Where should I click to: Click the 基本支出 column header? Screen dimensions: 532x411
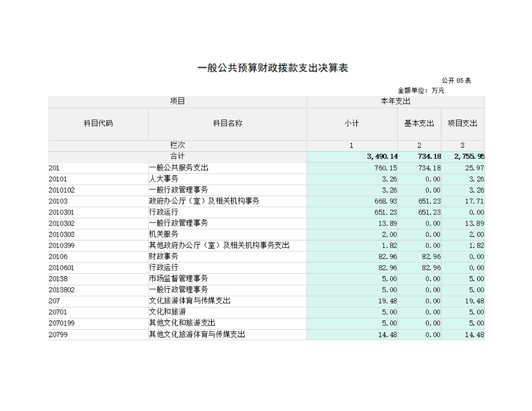419,123
